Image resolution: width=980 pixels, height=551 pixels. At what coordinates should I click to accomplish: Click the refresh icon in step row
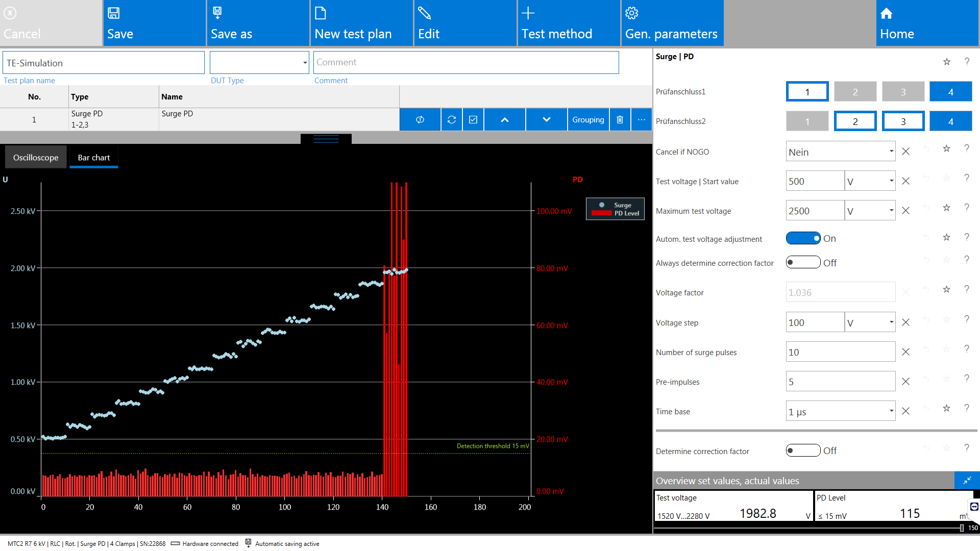[452, 119]
